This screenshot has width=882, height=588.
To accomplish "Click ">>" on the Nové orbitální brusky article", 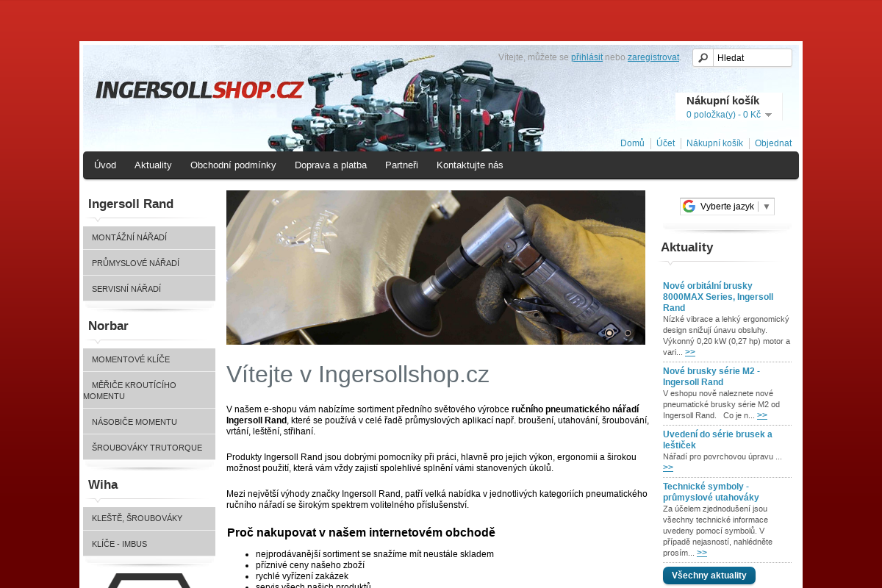I will (x=689, y=351).
